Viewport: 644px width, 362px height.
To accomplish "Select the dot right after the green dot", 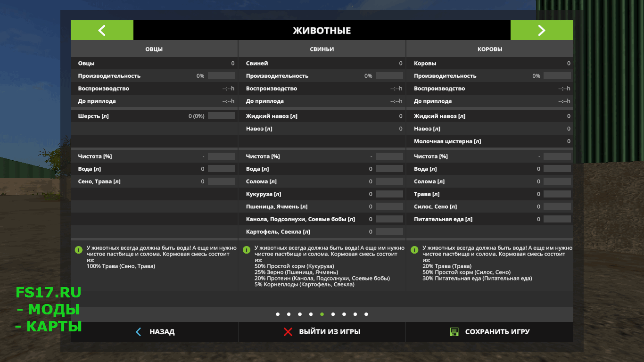I will 333,314.
